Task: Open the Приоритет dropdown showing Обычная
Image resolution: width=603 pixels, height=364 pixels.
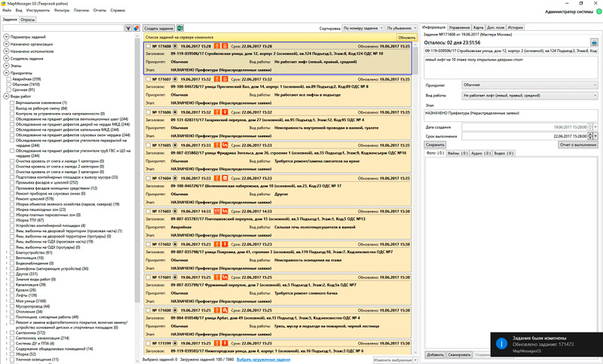Action: pos(529,85)
